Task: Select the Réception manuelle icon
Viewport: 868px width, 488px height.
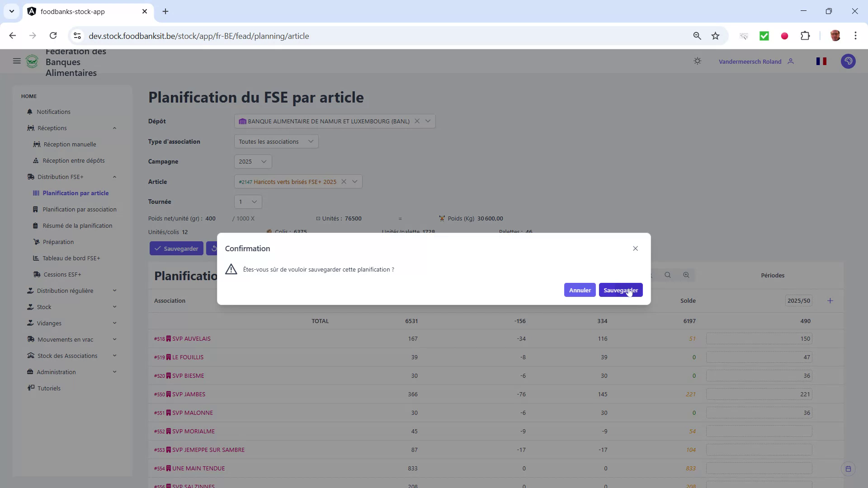Action: [36, 144]
